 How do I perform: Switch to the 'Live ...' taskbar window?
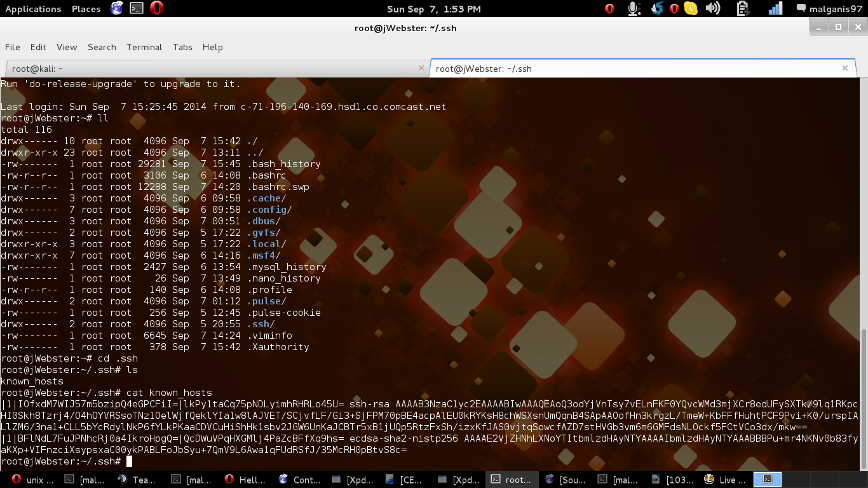pyautogui.click(x=726, y=480)
